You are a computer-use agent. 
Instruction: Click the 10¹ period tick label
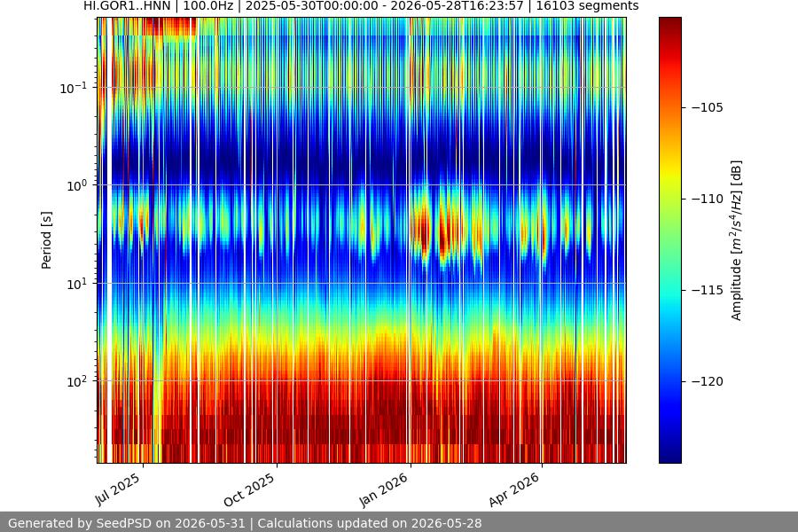coord(76,284)
